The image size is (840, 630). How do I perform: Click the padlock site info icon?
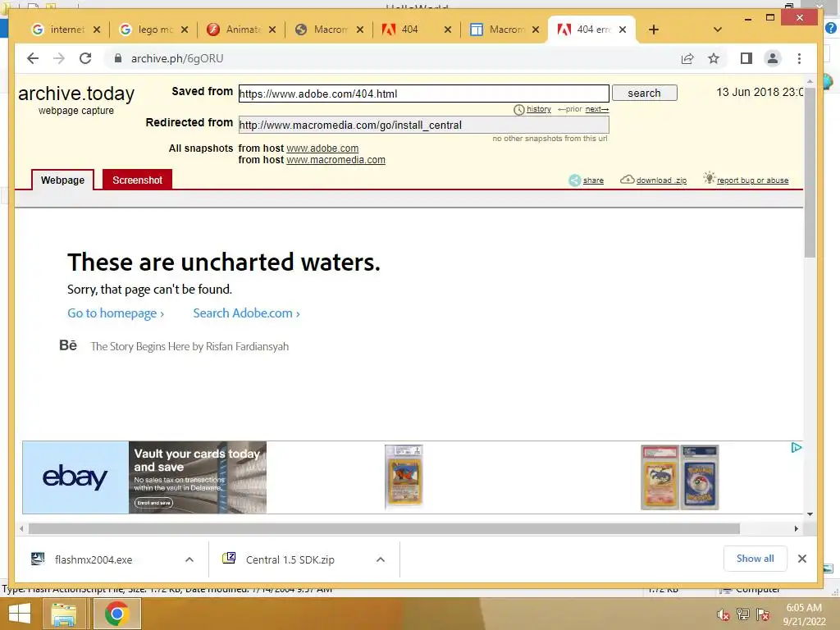coord(118,58)
